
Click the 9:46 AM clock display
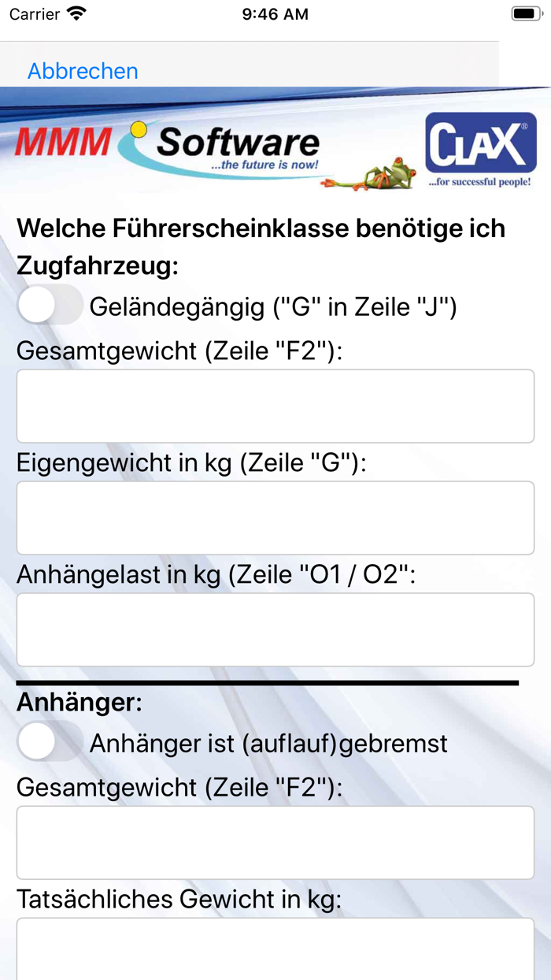(x=274, y=13)
